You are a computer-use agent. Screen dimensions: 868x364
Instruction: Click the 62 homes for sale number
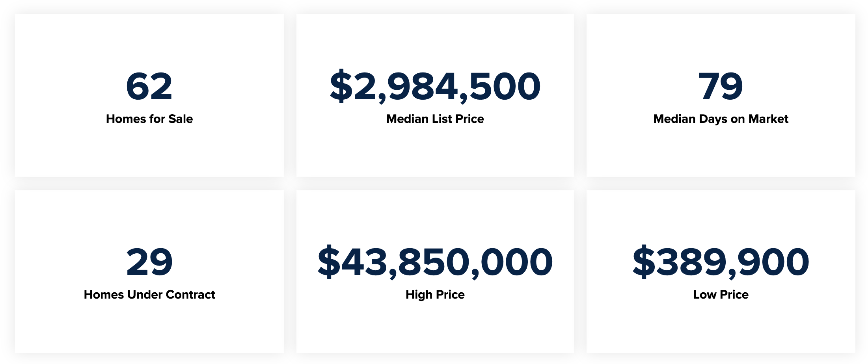click(149, 86)
